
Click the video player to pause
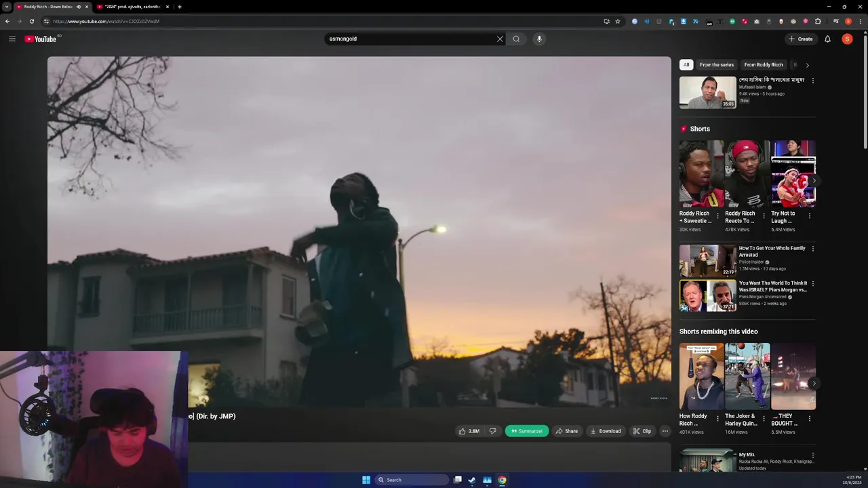359,230
